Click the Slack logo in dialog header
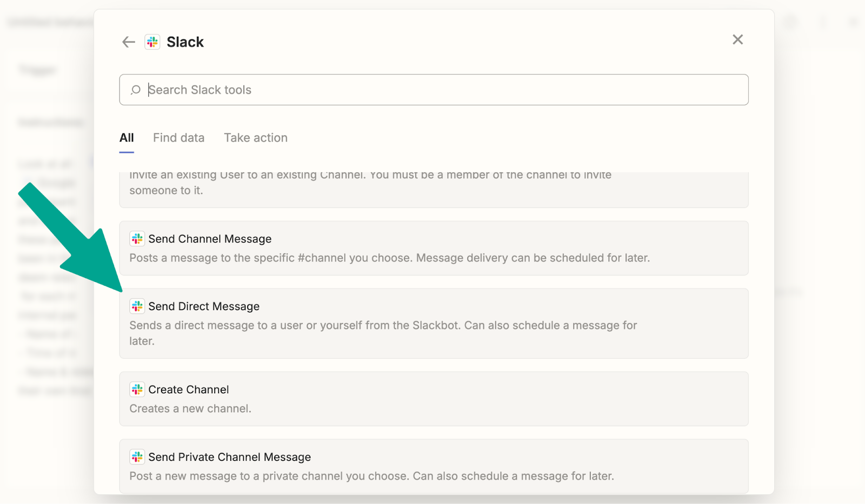Screen dimensions: 865x504 click(x=152, y=42)
